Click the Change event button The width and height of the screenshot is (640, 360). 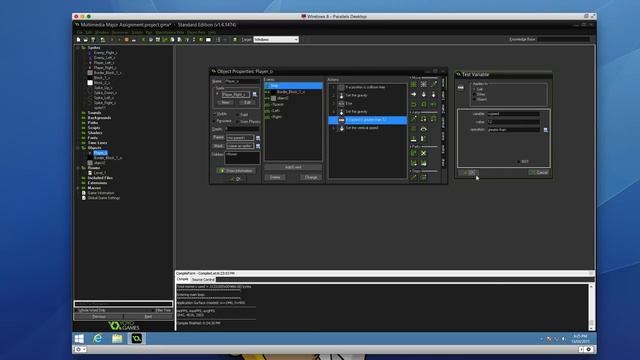coord(311,177)
